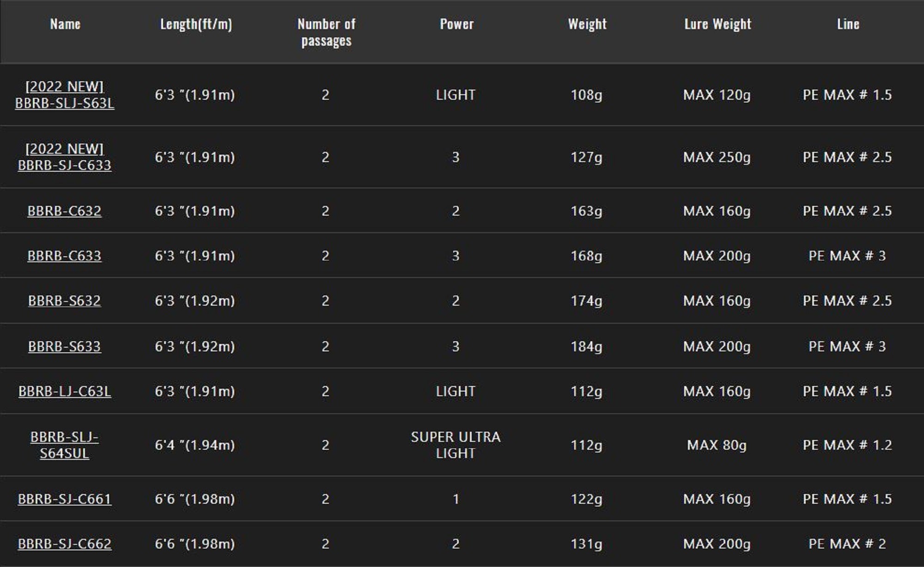Click the Line column header
This screenshot has height=567, width=924.
(848, 24)
